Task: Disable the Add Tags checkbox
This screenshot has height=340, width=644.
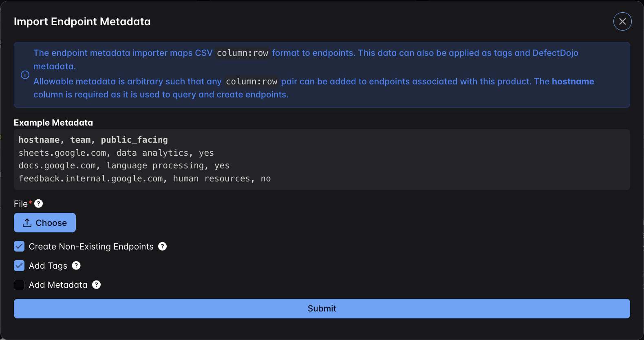Action: (19, 266)
